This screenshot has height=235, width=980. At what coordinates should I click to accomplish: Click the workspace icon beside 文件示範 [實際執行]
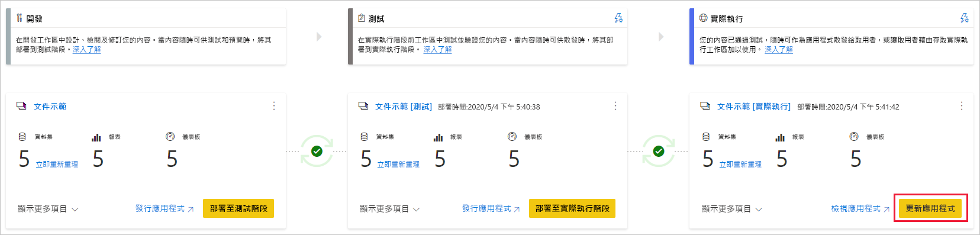(705, 106)
